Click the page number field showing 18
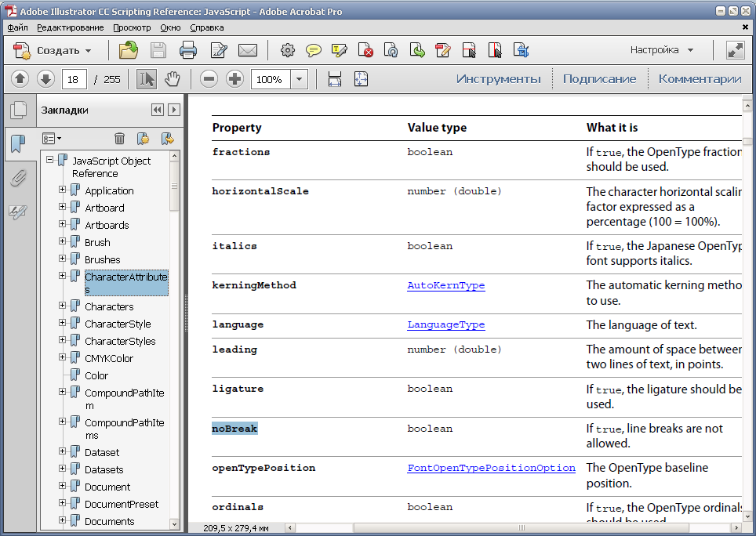 click(75, 79)
